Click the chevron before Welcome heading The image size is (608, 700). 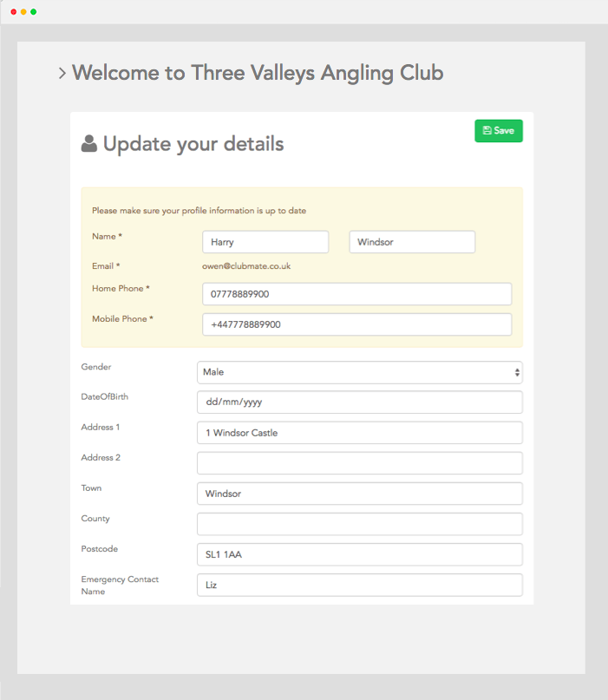tap(62, 74)
